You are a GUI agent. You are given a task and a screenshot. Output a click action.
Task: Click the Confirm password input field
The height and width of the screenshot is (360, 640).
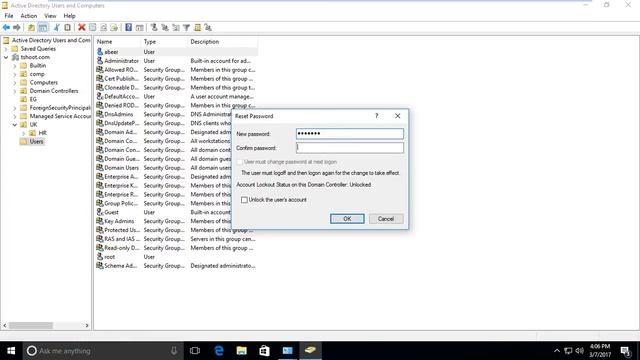pyautogui.click(x=350, y=148)
